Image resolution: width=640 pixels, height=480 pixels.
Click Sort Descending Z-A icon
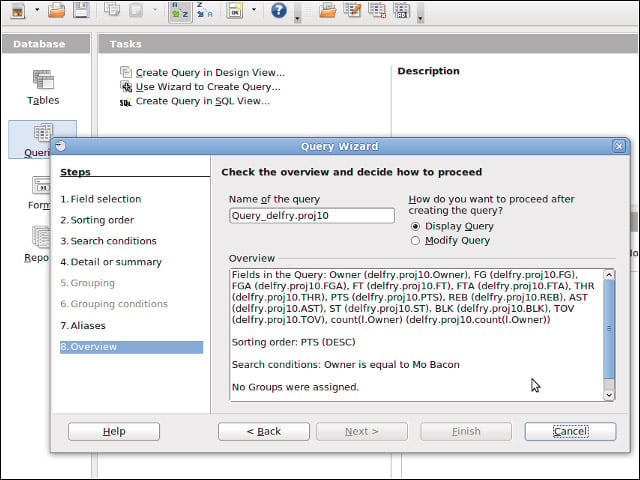tap(204, 10)
